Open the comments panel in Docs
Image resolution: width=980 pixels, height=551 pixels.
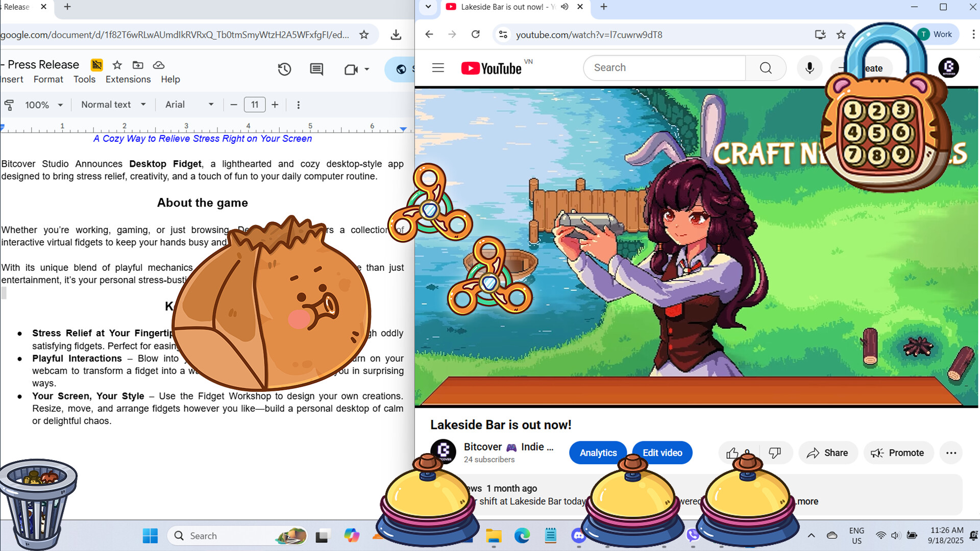316,69
